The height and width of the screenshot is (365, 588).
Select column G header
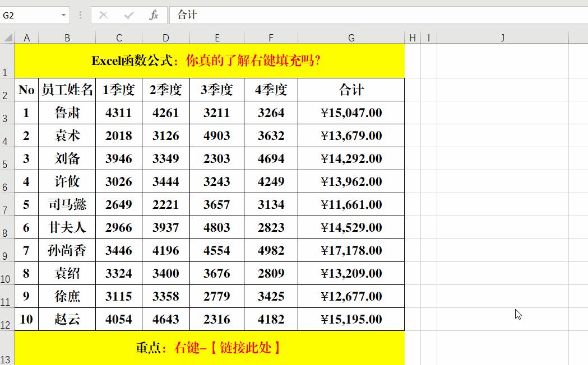point(351,38)
